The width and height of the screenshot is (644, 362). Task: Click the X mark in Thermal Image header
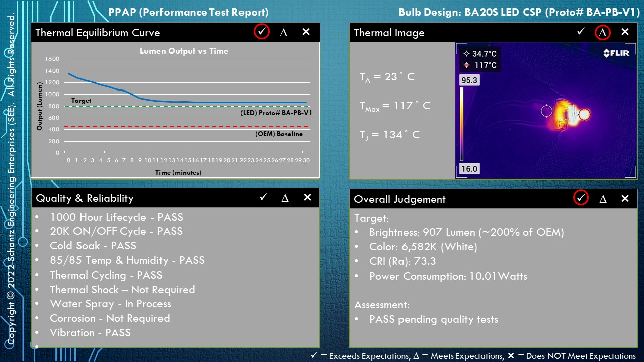click(x=625, y=32)
